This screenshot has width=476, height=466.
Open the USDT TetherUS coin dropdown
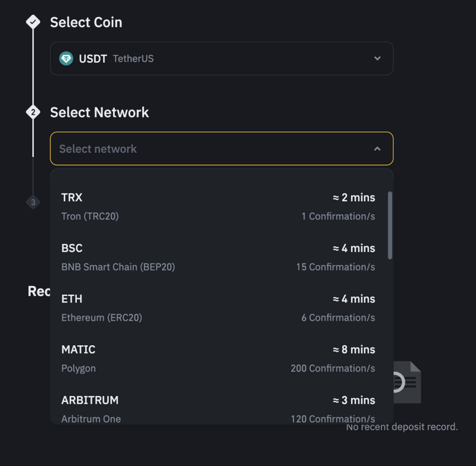click(221, 58)
